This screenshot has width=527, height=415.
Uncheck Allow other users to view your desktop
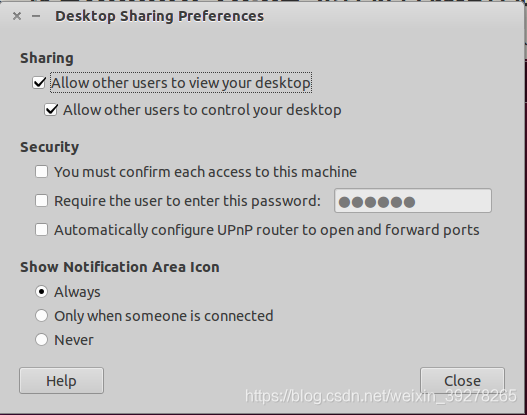pyautogui.click(x=39, y=82)
